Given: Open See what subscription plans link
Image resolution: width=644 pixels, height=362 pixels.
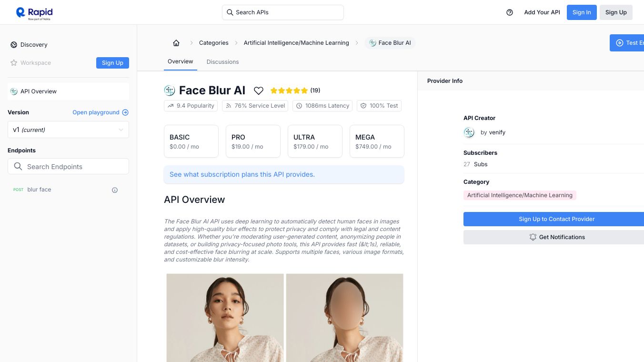Looking at the screenshot, I should [242, 174].
